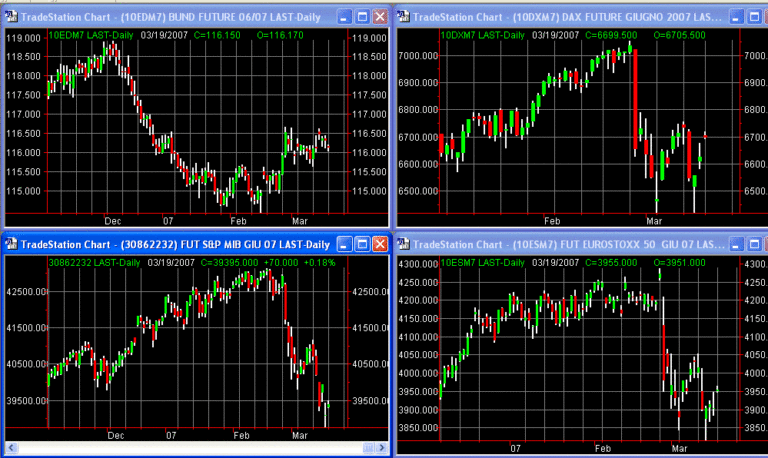
Task: Maximize the Eurostoxx 50 chart window
Action: pos(756,244)
